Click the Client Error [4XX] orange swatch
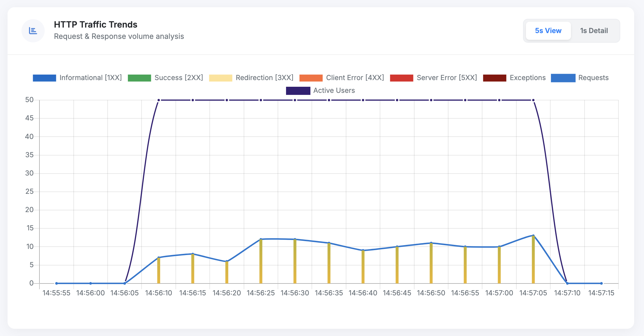The height and width of the screenshot is (336, 644). (311, 78)
